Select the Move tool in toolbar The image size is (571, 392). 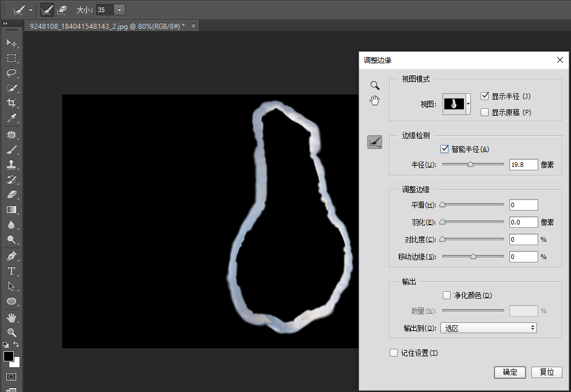[x=12, y=43]
